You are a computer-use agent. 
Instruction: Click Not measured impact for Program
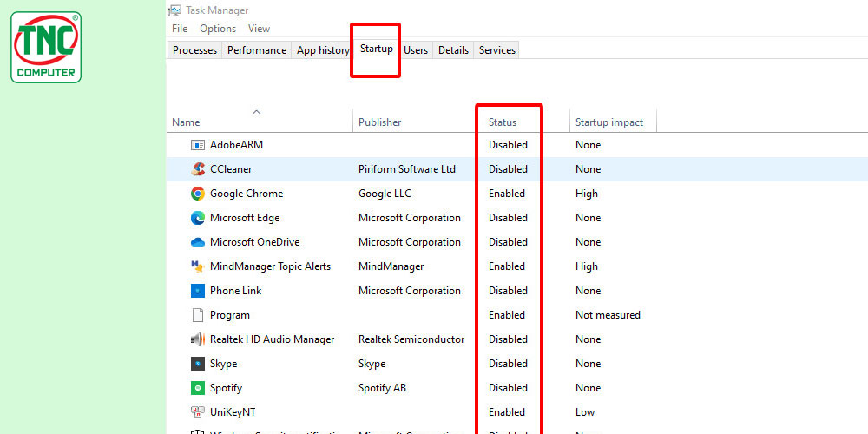(x=608, y=315)
